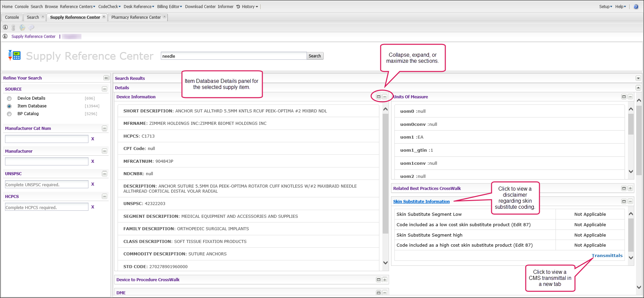Maximize the Device Information section
The image size is (644, 298).
click(x=379, y=97)
